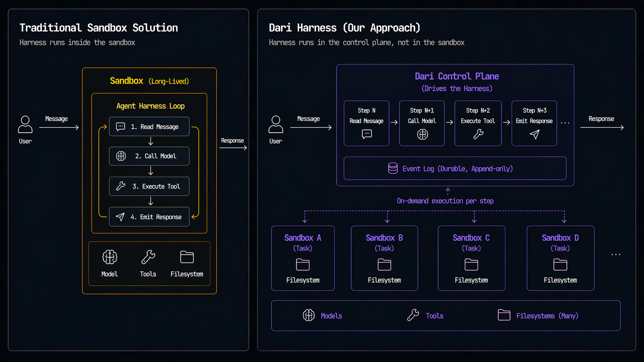Click the Dari Control Plane header

pyautogui.click(x=456, y=76)
